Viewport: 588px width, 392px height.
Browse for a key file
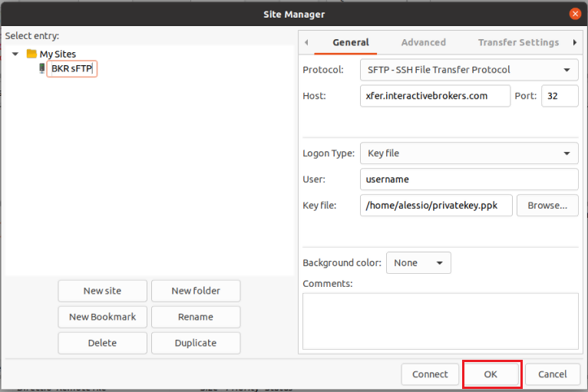coord(547,206)
